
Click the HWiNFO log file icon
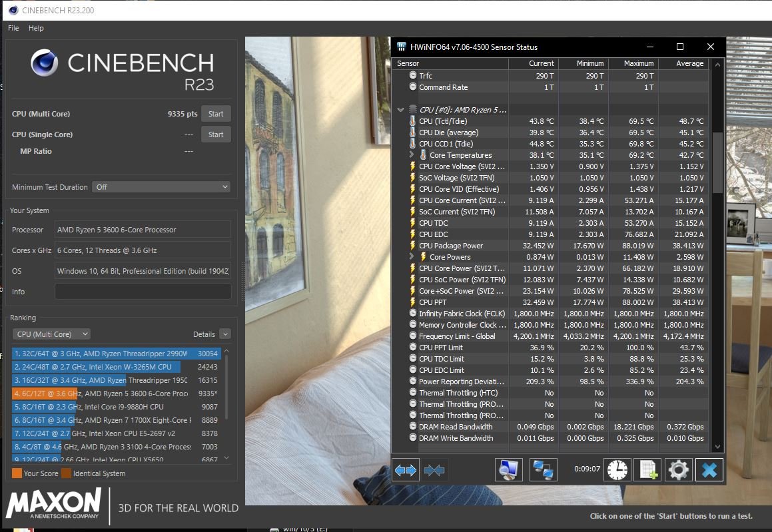click(x=647, y=470)
